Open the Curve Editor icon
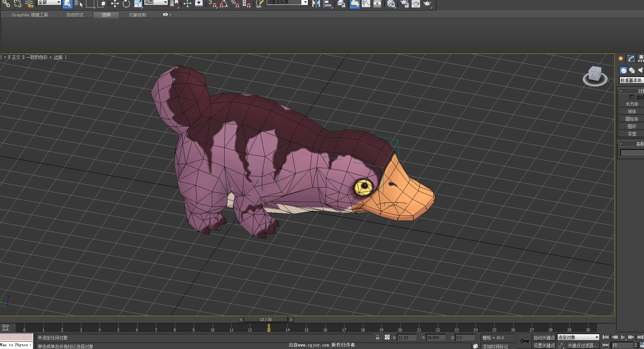644x349 pixels. 366,4
